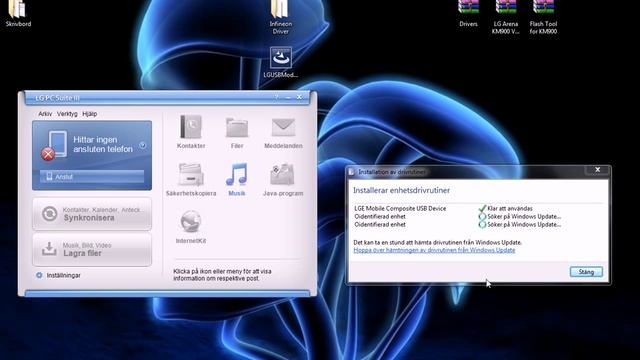Click the Inställningar gear icon
The height and width of the screenshot is (360, 640).
pyautogui.click(x=39, y=275)
